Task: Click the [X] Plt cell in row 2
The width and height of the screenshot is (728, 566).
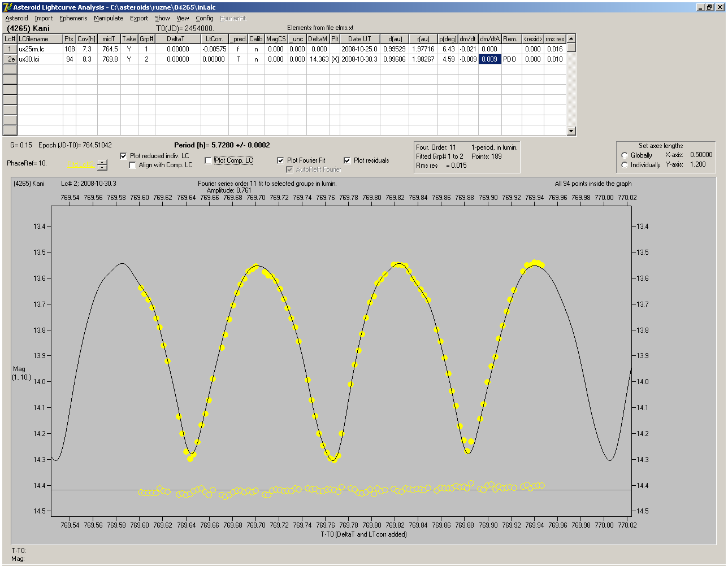Action: click(335, 59)
